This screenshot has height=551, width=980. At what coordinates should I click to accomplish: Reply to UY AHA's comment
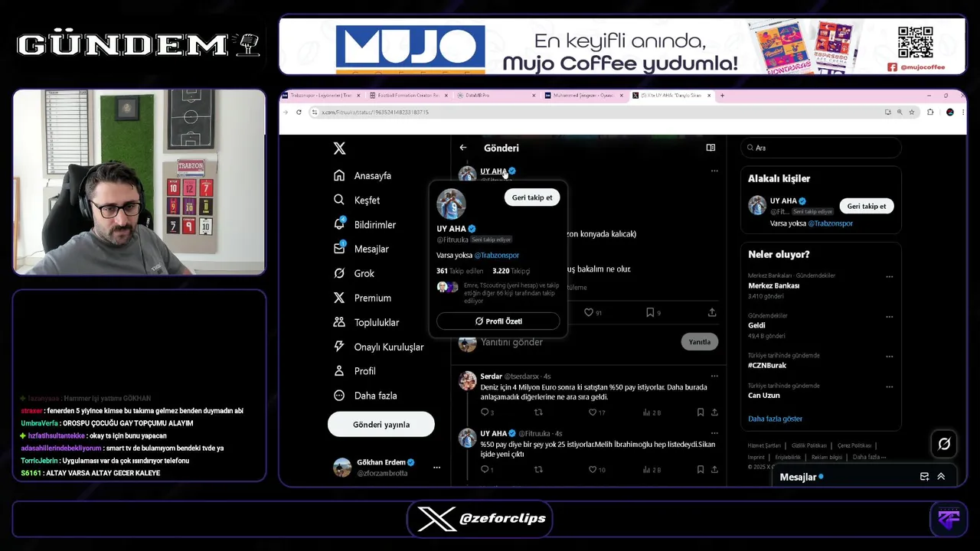(486, 470)
